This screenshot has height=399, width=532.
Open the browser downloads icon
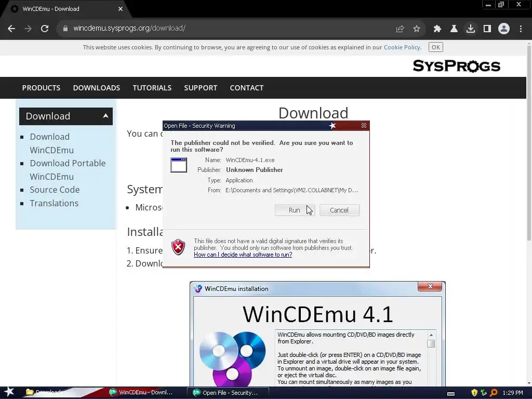471,29
